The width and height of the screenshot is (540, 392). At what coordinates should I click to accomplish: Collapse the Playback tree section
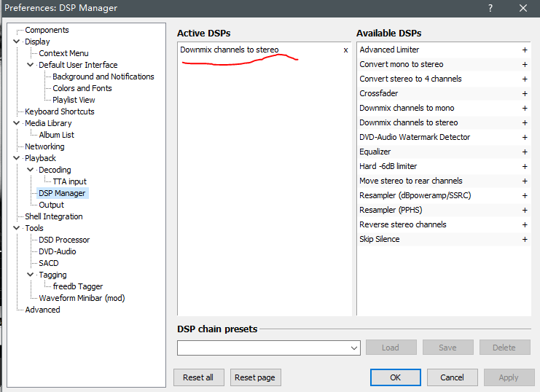17,158
